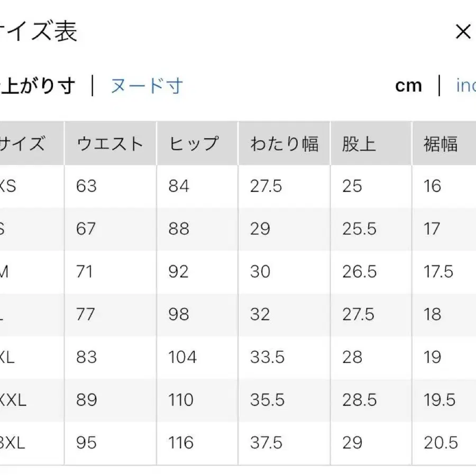Close the サイズ表 size chart dialog
This screenshot has height=476, width=476.
coord(463,31)
